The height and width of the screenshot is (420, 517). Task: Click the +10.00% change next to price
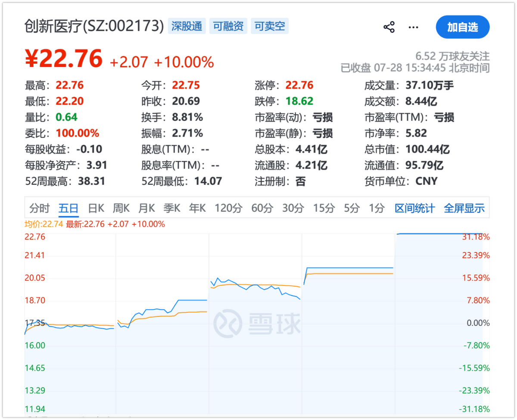point(184,62)
